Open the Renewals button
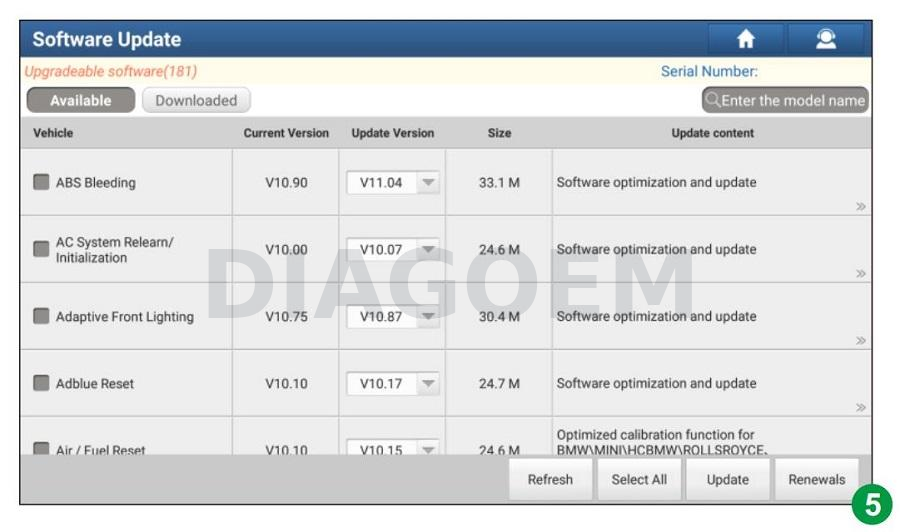The height and width of the screenshot is (532, 900). (x=816, y=479)
